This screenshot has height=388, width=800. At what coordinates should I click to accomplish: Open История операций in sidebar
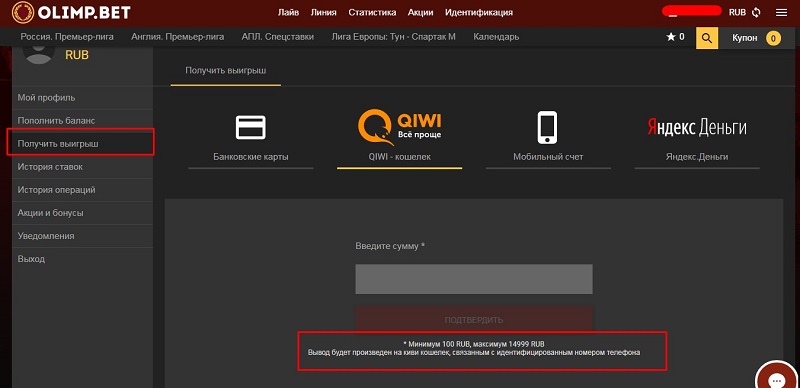pyautogui.click(x=82, y=190)
